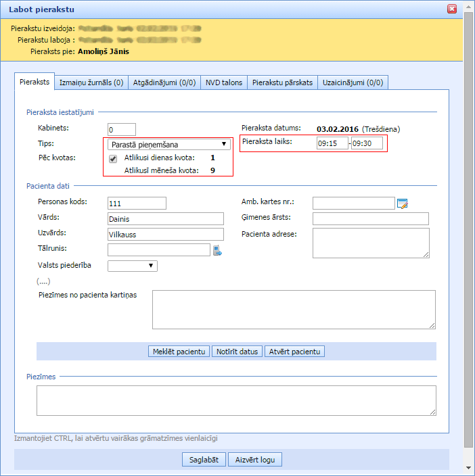Toggle the Pēc kvotas checkbox

click(113, 159)
